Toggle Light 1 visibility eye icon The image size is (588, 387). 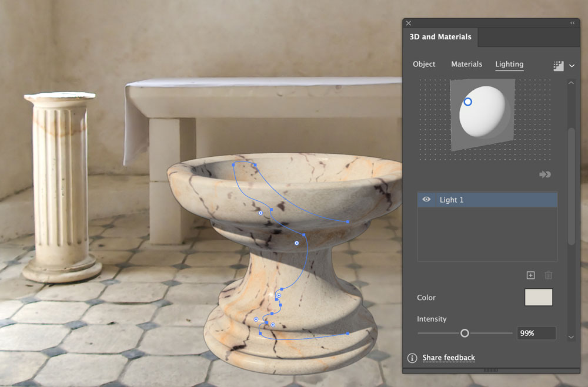pos(426,199)
